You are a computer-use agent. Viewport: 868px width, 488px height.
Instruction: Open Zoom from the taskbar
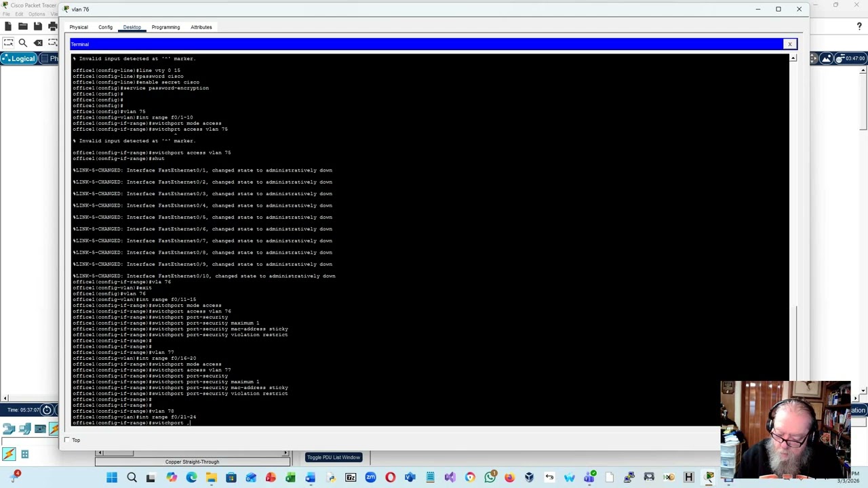point(370,478)
